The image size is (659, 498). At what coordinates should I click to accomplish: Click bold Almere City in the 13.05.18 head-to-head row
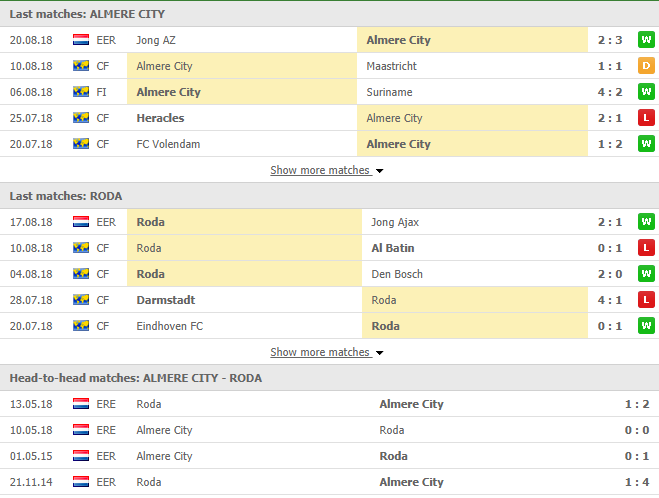tap(411, 404)
